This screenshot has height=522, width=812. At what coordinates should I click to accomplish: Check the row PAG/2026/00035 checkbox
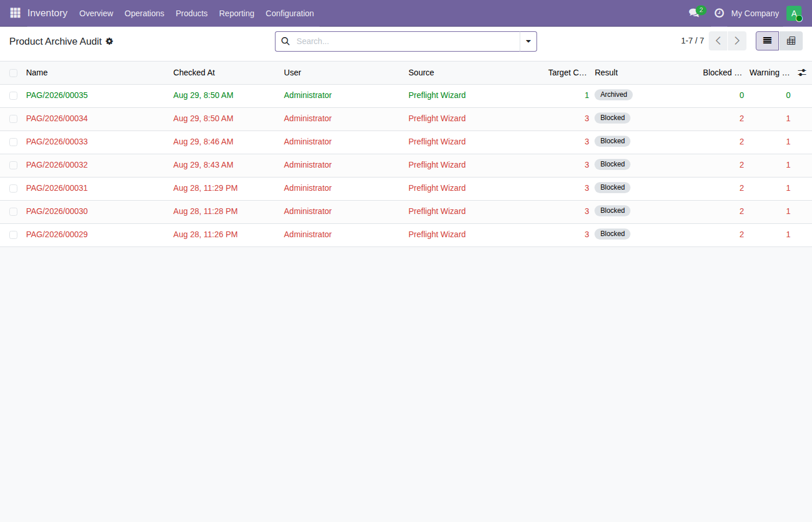(13, 96)
